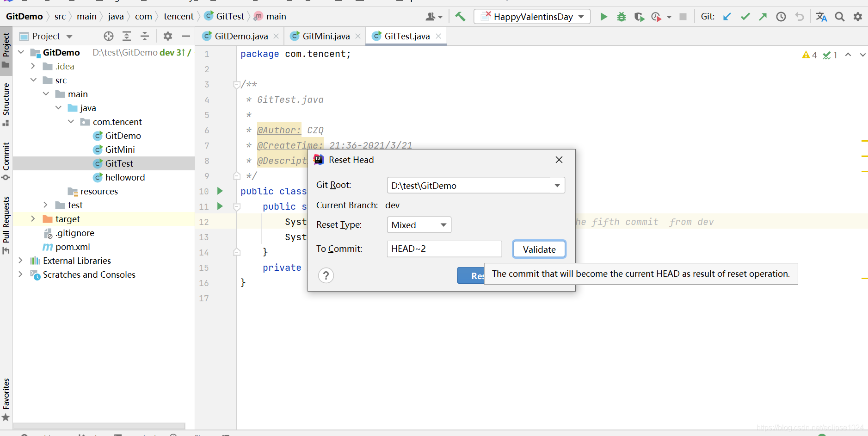This screenshot has width=868, height=436.
Task: Click the warnings indicator showing 4
Action: click(809, 55)
